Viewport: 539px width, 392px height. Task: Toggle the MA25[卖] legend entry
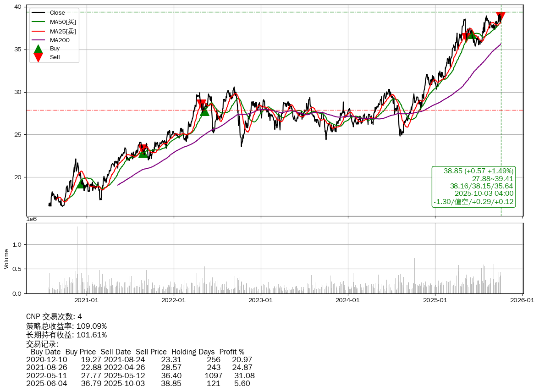(x=63, y=31)
